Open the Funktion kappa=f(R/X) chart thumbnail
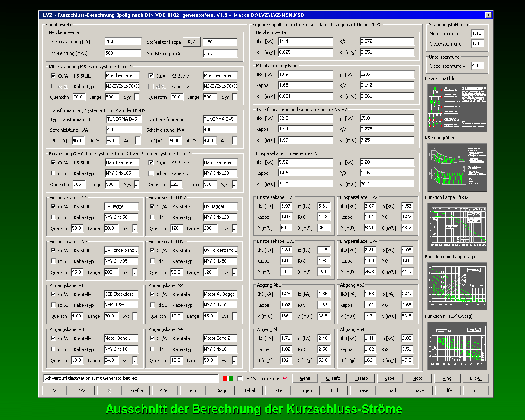The height and width of the screenshot is (420, 525). click(x=457, y=227)
